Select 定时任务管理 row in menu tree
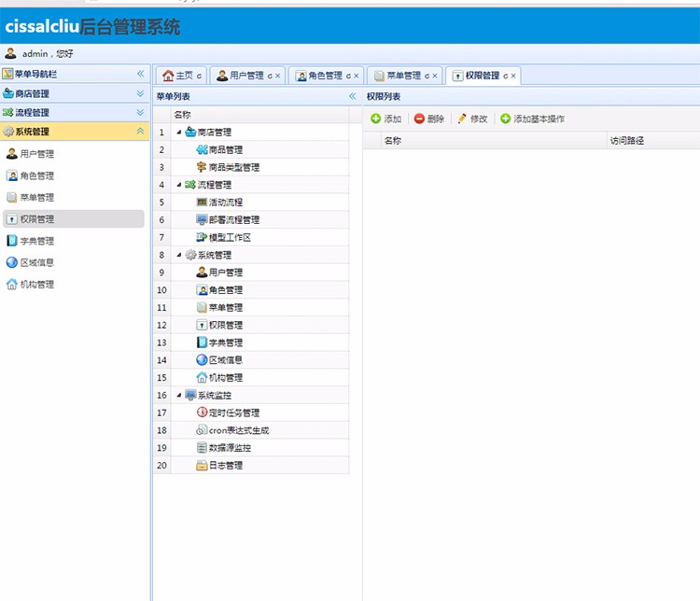This screenshot has width=700, height=601. pos(251,413)
